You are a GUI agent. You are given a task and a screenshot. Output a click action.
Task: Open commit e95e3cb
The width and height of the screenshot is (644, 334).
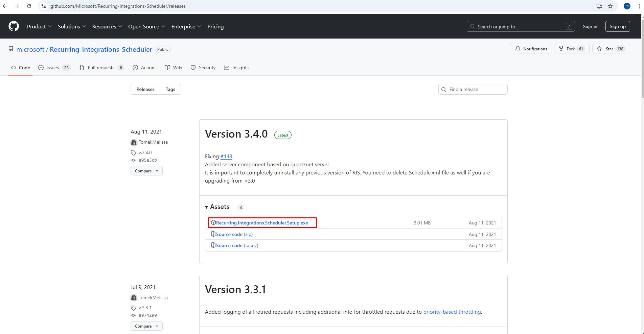(148, 160)
